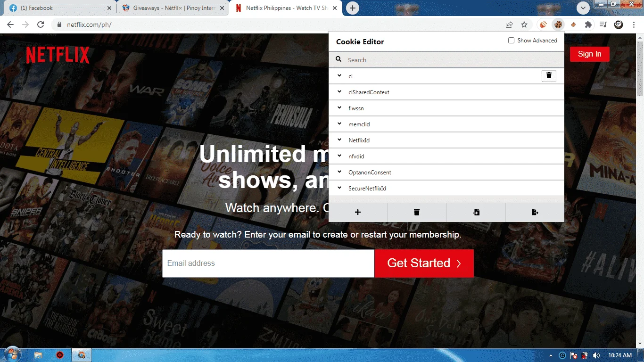
Task: Go back to previous page
Action: pyautogui.click(x=10, y=25)
